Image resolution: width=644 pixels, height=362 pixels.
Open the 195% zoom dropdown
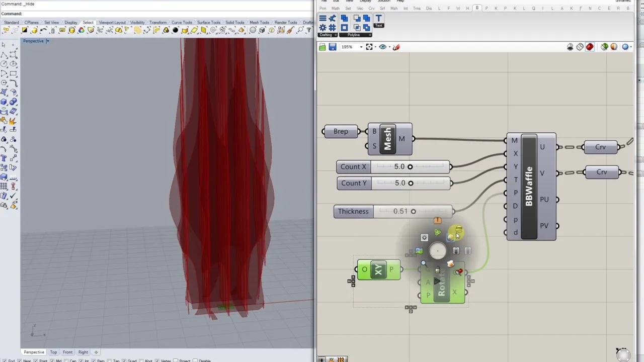click(x=361, y=47)
